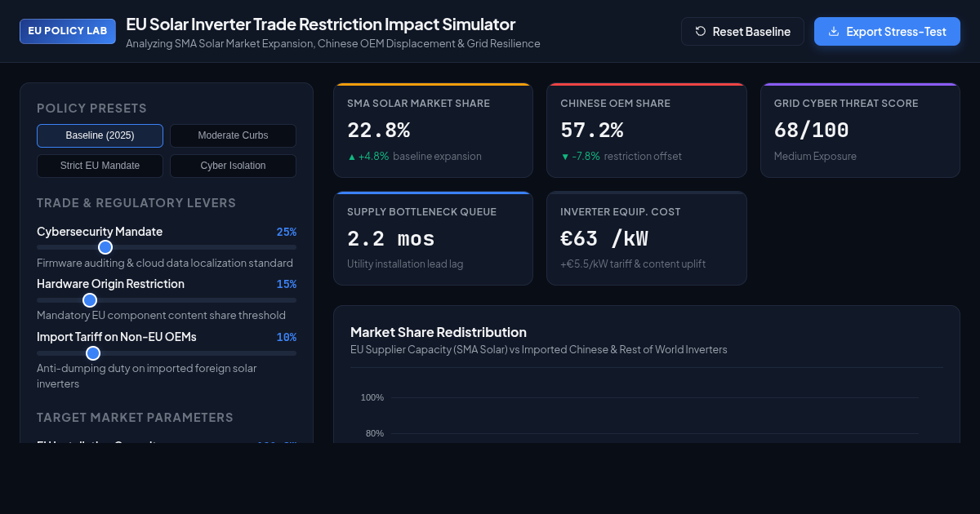
Task: Click the Firmware auditing & cloud data localization description
Action: (165, 263)
